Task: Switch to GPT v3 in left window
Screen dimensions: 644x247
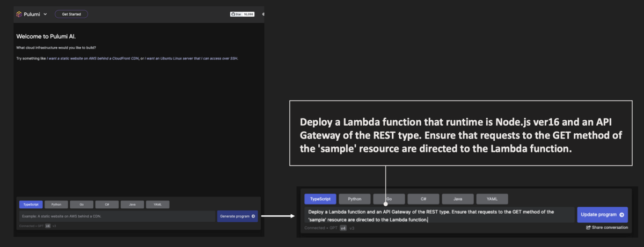Action: pyautogui.click(x=54, y=226)
